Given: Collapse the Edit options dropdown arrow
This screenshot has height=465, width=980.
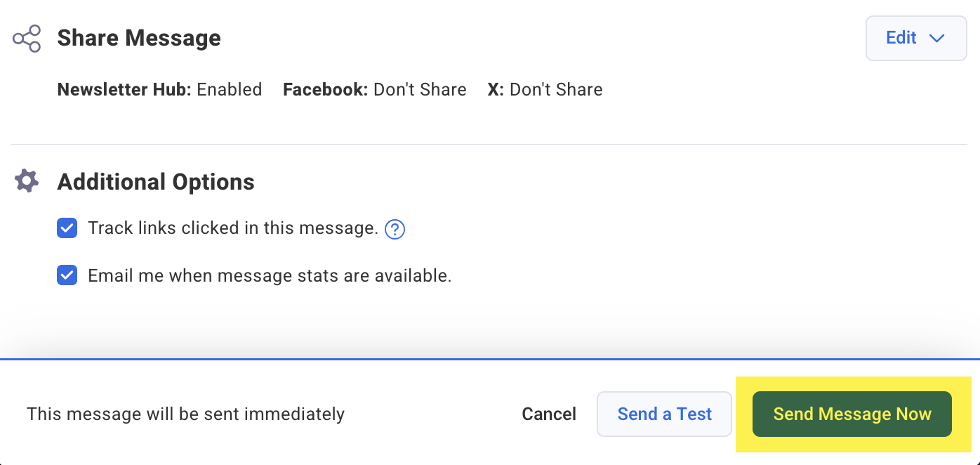Looking at the screenshot, I should [x=936, y=39].
